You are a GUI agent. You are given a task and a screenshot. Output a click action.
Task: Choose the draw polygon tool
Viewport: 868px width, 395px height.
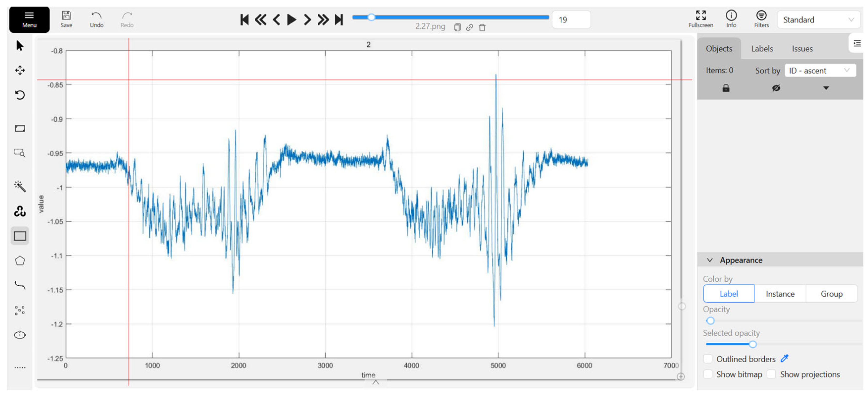tap(19, 261)
